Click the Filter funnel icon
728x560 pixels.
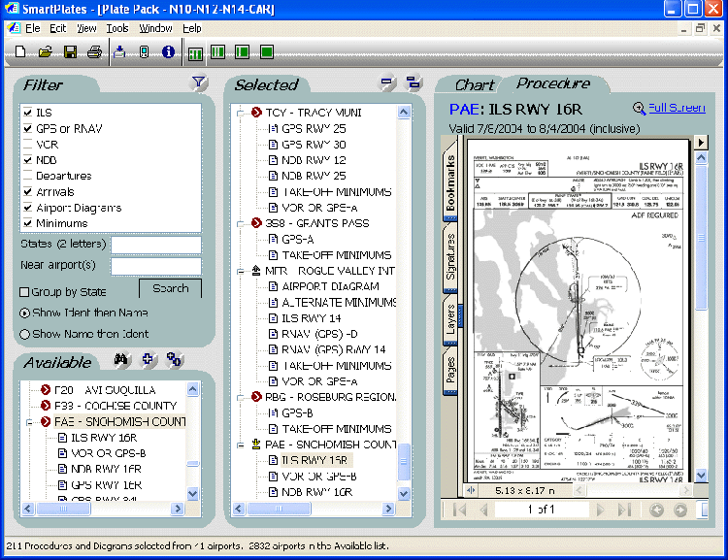pos(199,82)
